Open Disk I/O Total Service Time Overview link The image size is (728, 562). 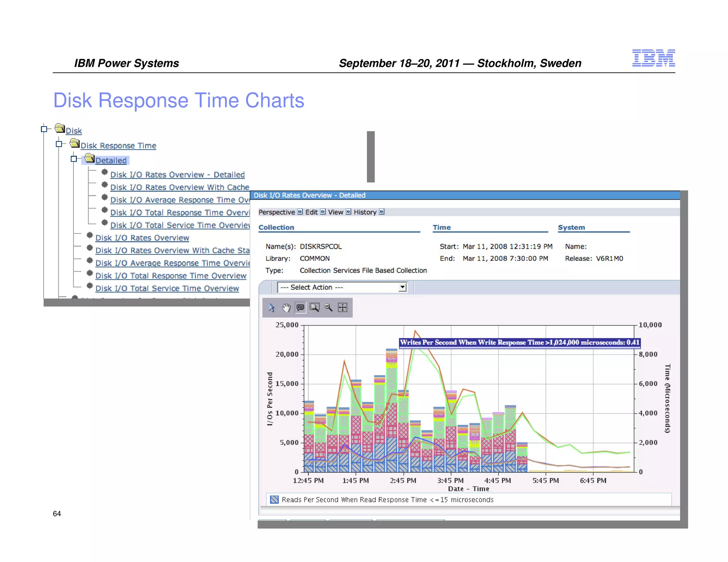tap(167, 288)
